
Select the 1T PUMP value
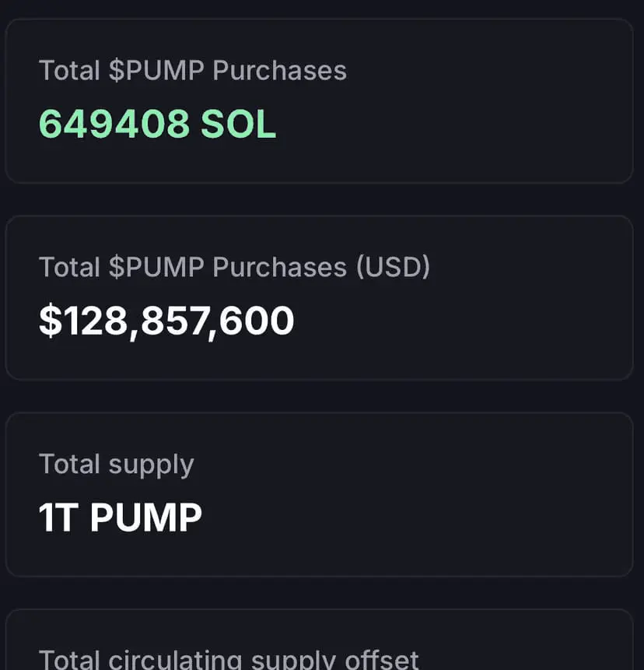tap(120, 517)
